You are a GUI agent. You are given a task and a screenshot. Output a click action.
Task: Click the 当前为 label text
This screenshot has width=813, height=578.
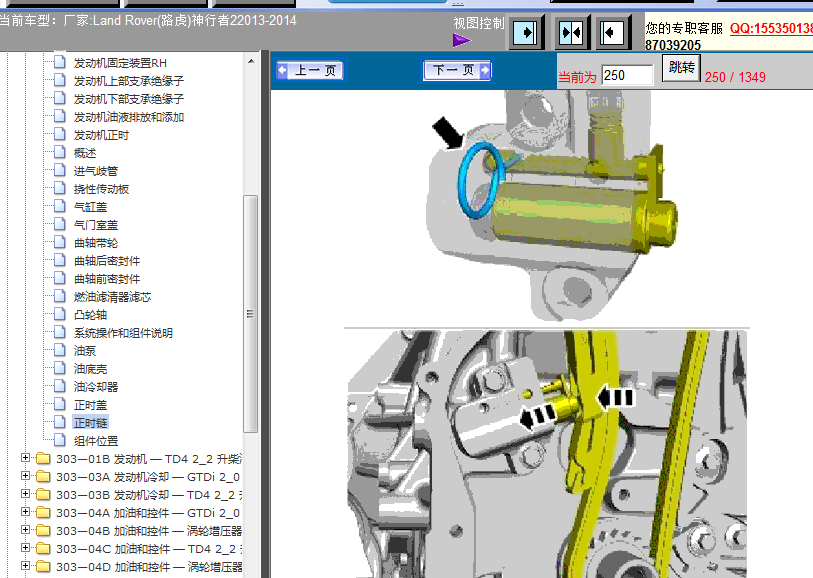point(577,78)
